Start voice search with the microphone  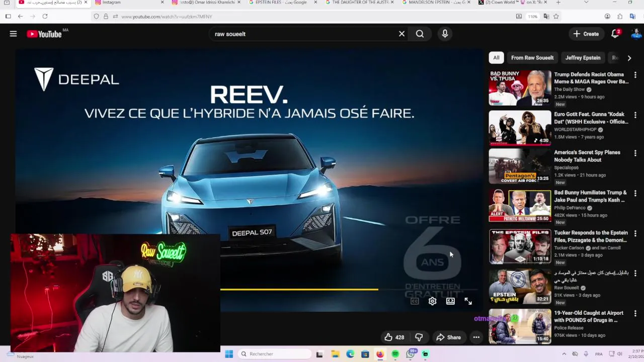(x=445, y=34)
